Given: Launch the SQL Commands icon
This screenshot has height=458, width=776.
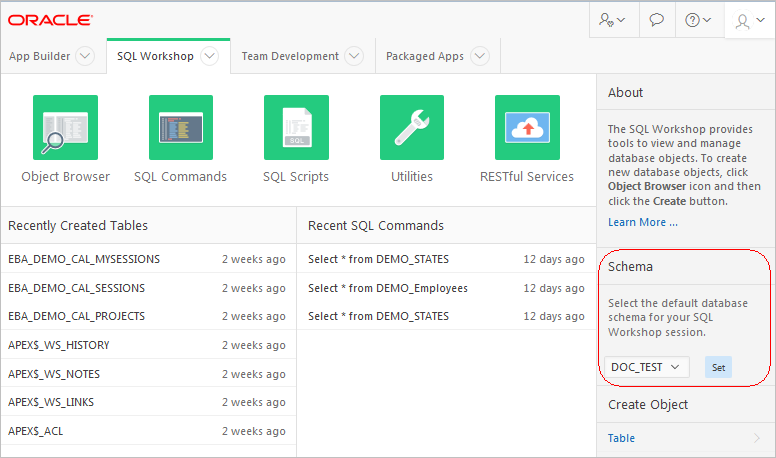Looking at the screenshot, I should tap(181, 128).
